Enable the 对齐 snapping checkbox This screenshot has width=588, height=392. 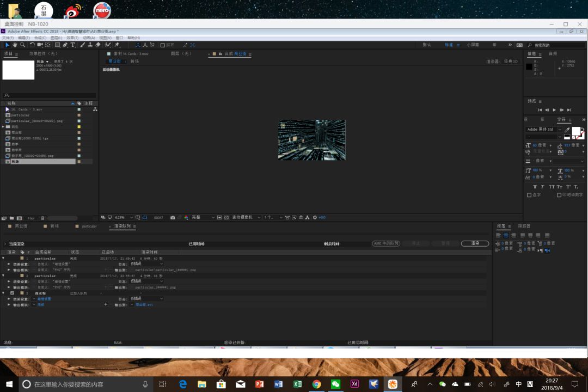163,45
